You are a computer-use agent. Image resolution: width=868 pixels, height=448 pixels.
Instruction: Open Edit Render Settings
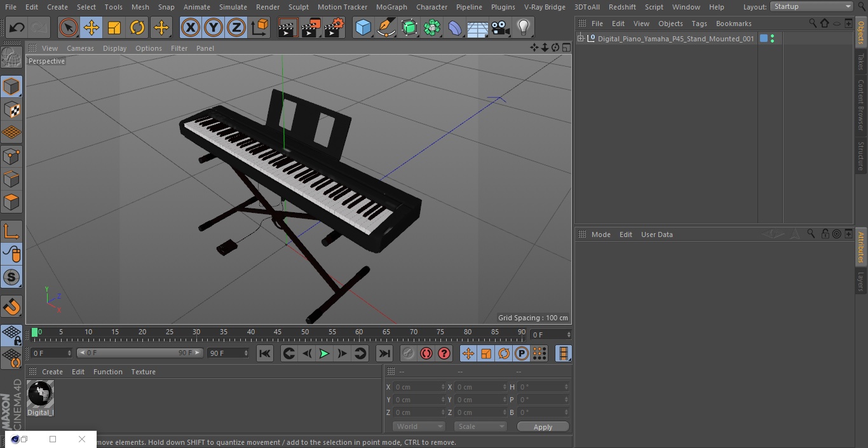click(x=334, y=27)
